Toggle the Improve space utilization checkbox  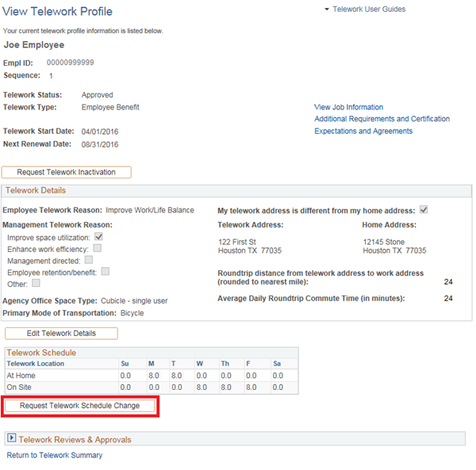coord(99,237)
